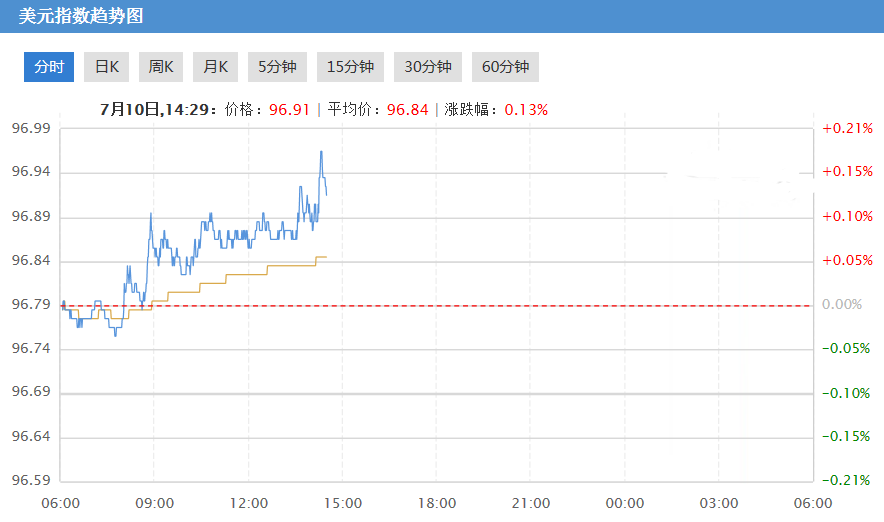This screenshot has width=884, height=522.
Task: Switch to the 30分钟 interval
Action: (428, 67)
